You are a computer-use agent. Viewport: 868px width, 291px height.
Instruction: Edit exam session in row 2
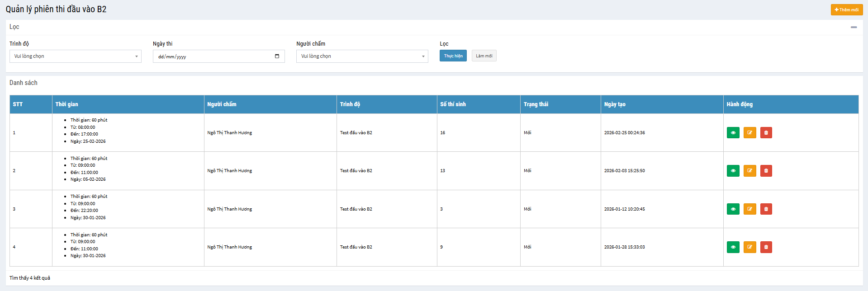[x=749, y=171]
